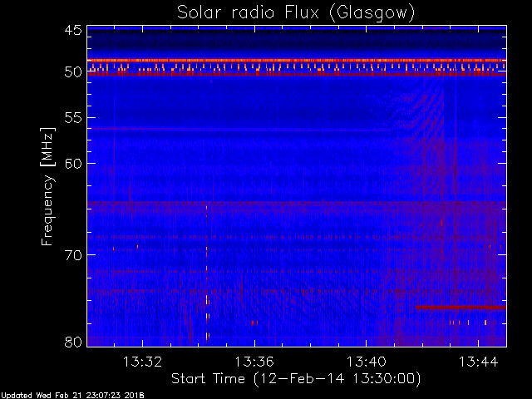The width and height of the screenshot is (532, 399).
Task: Click the "Frequency [MHz]" axis label
Action: point(47,186)
